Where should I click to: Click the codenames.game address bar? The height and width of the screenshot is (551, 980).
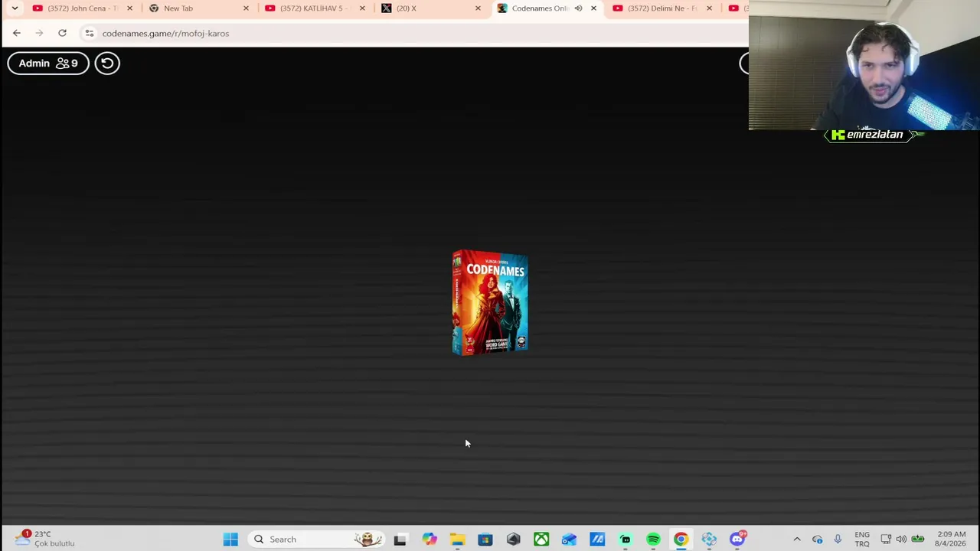click(413, 33)
